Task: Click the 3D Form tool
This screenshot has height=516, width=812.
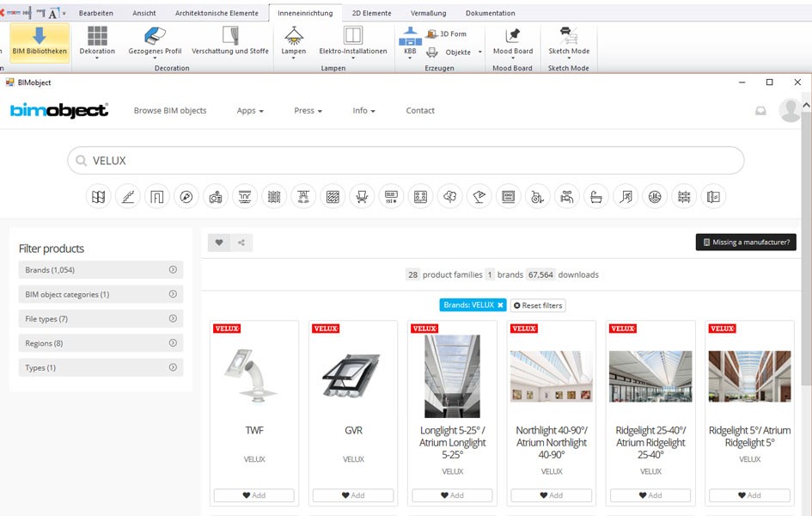Action: tap(447, 34)
